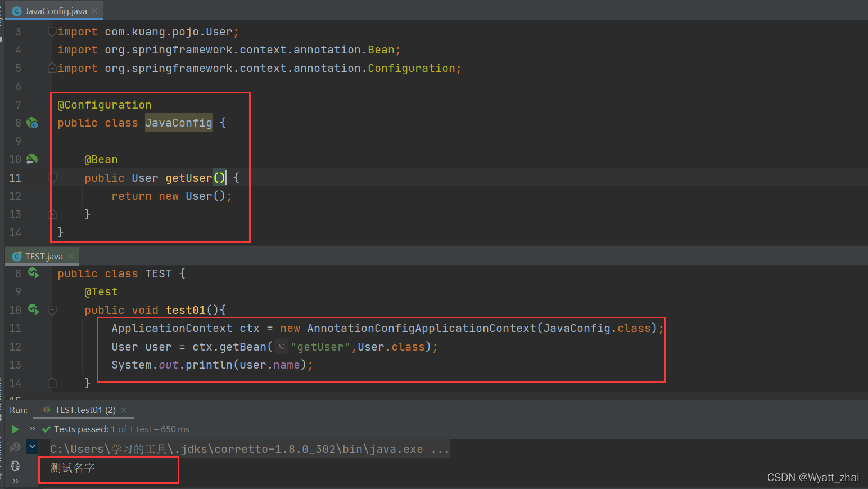Click run gutter icon beside test01 method
The width and height of the screenshot is (868, 489).
pos(34,309)
